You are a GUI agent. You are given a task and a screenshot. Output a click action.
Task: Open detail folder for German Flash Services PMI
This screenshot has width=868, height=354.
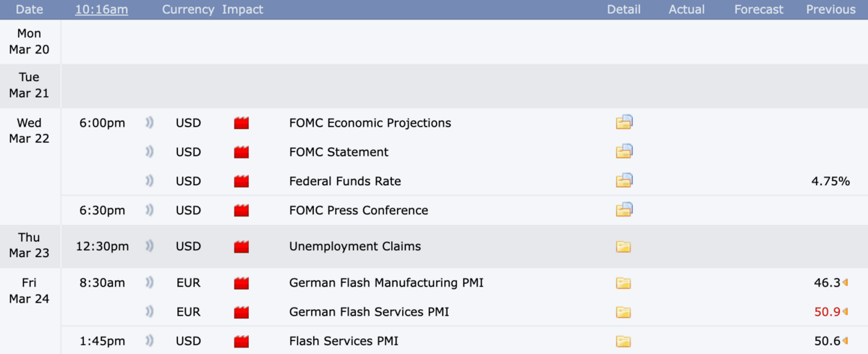[623, 312]
